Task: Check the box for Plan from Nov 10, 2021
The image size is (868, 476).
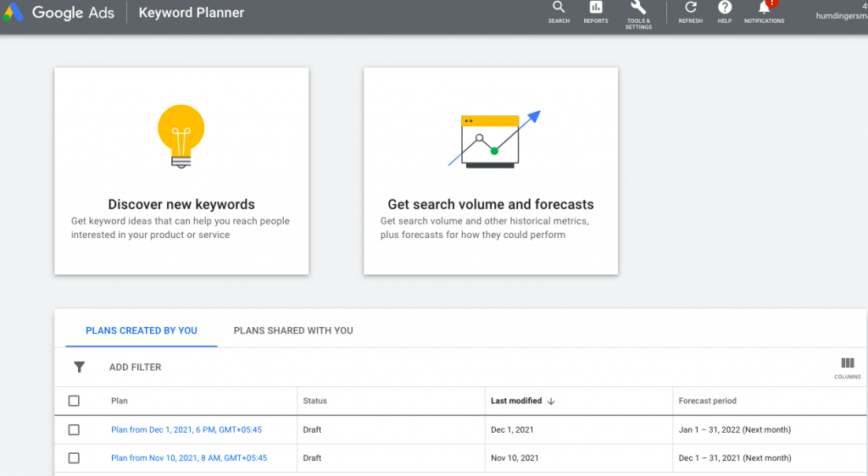Action: pos(74,457)
